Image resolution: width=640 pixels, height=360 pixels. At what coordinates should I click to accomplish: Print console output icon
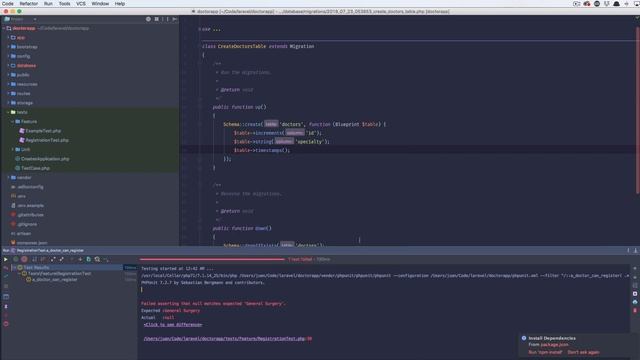tap(635, 302)
